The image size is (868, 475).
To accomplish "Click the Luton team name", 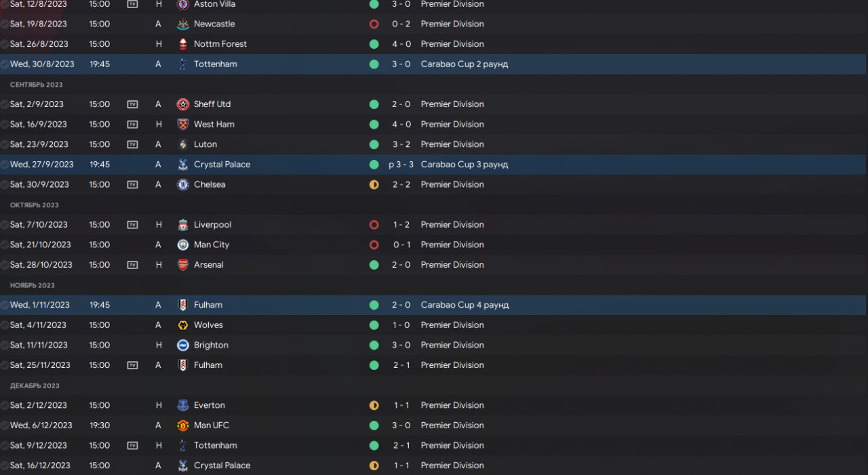I will click(x=205, y=144).
